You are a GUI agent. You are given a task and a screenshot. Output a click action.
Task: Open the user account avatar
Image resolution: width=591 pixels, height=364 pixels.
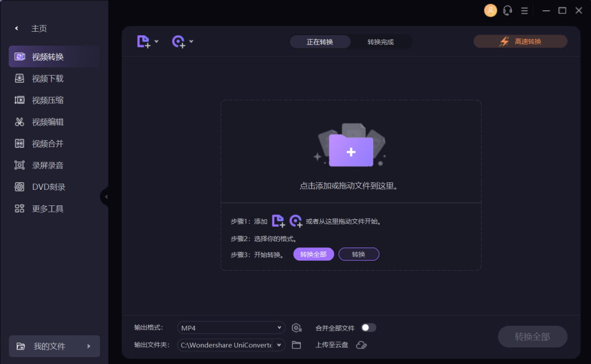(491, 10)
